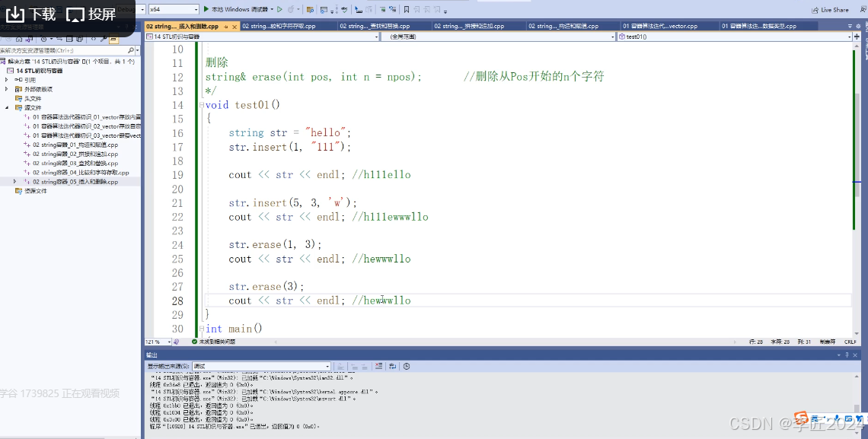Open the test01() member dropdown
This screenshot has height=439, width=868.
[736, 37]
